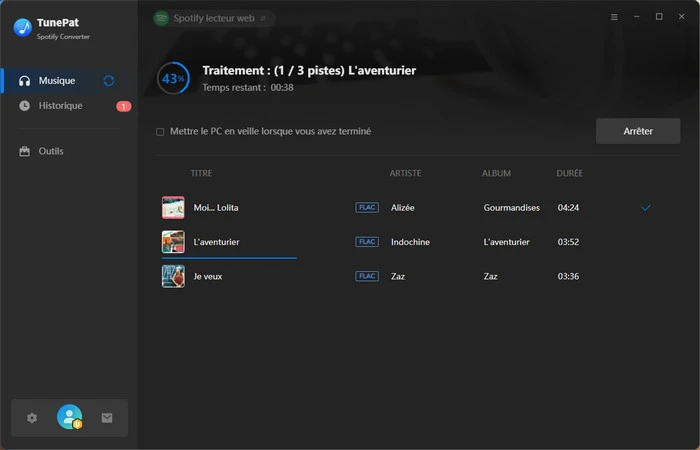Click the duration 03:36

(x=568, y=276)
